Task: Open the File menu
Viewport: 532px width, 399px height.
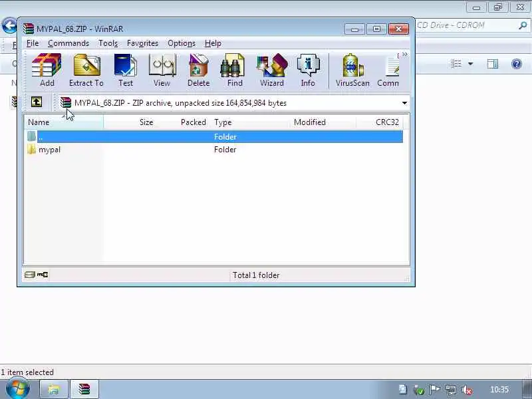Action: [x=33, y=43]
